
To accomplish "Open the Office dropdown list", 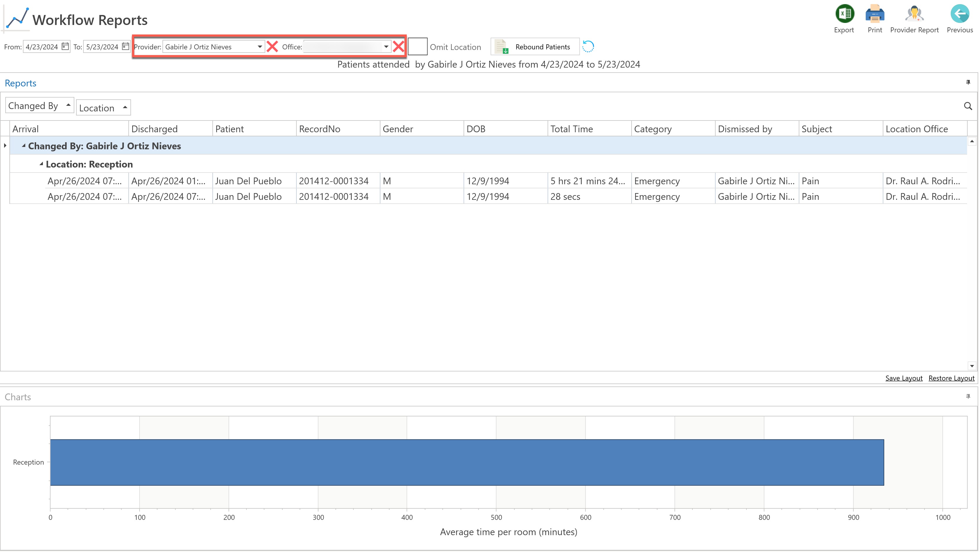I will coord(386,47).
